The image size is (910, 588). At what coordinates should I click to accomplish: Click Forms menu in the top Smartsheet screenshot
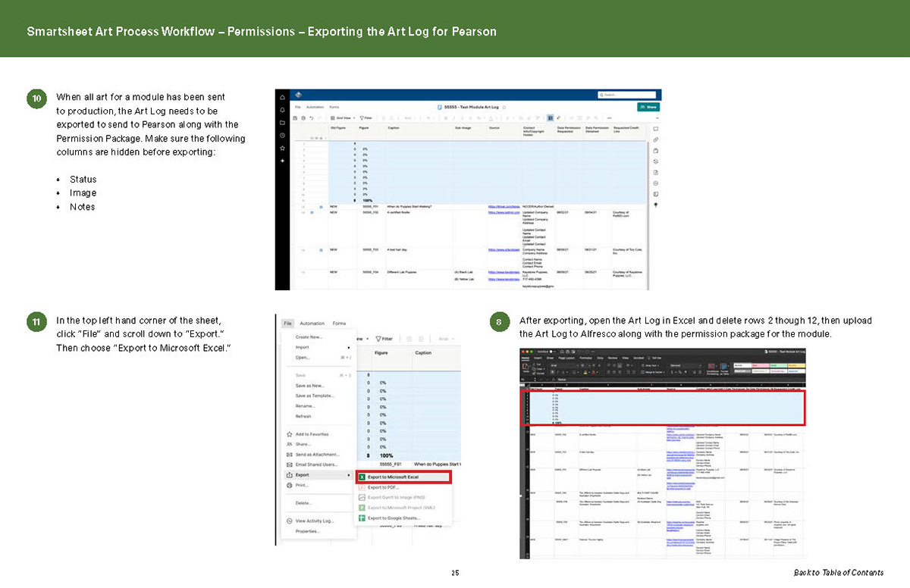click(334, 107)
